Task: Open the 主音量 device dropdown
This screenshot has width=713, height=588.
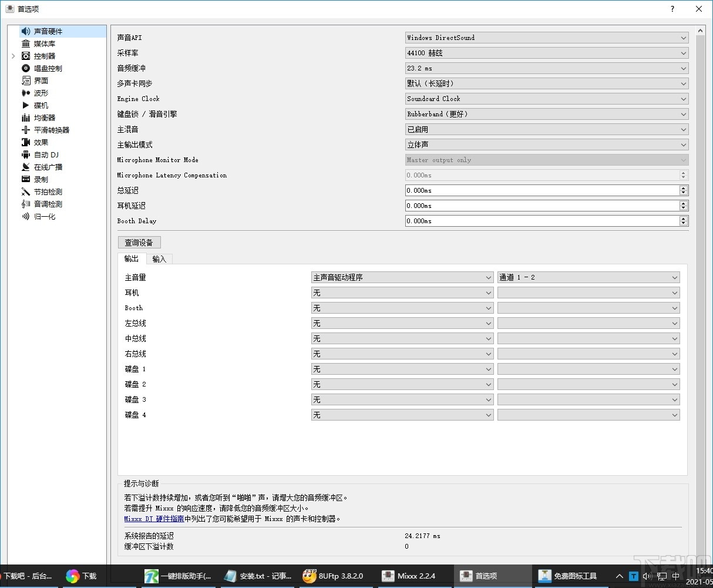Action: [402, 277]
